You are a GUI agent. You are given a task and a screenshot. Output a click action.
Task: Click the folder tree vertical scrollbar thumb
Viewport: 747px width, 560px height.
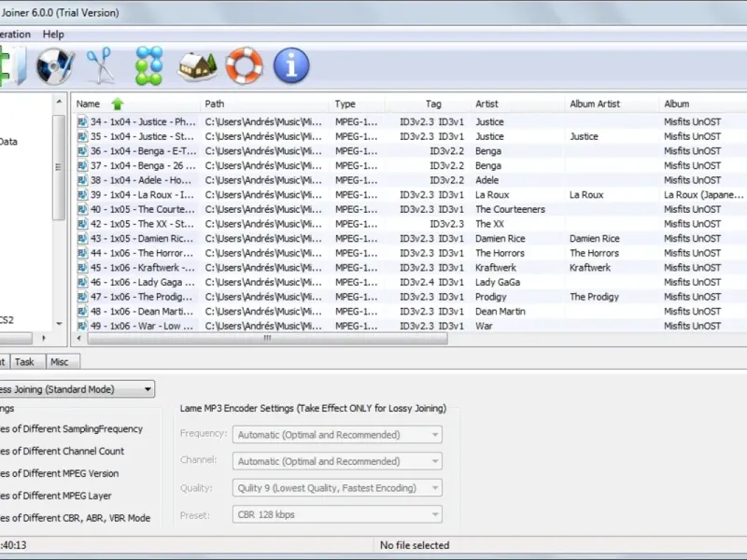(59, 167)
